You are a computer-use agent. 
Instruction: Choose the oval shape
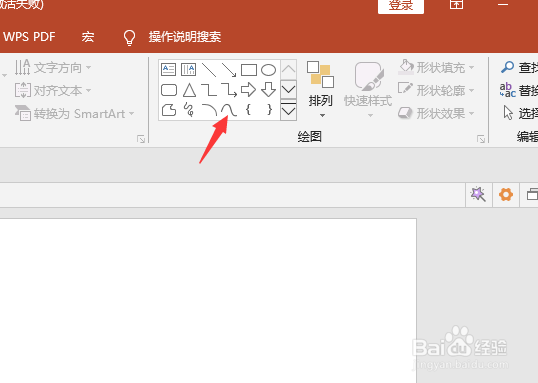click(x=268, y=70)
